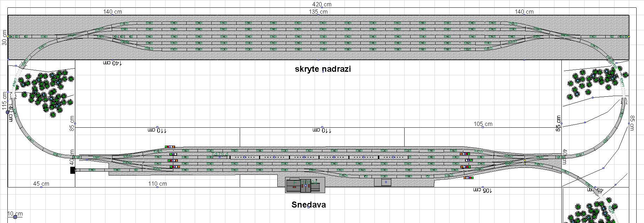Viewport: 644px width, 223px height.
Task: Select the small grey shed on the platform
Action: coord(382,182)
